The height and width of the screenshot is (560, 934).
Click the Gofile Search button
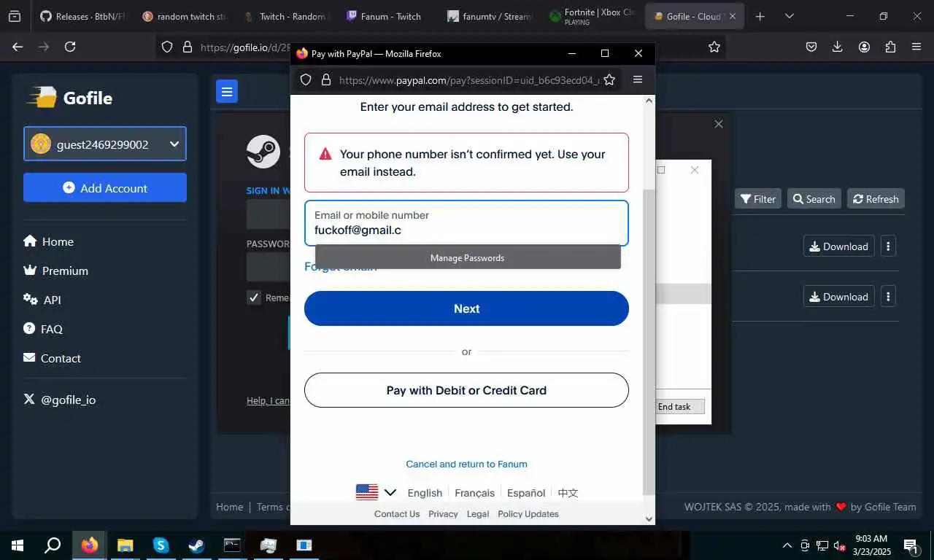pos(814,198)
